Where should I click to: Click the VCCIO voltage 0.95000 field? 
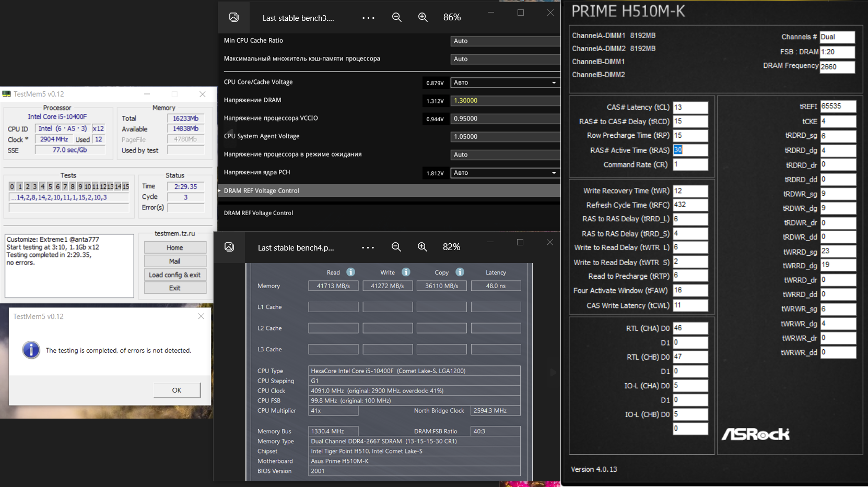click(x=506, y=118)
